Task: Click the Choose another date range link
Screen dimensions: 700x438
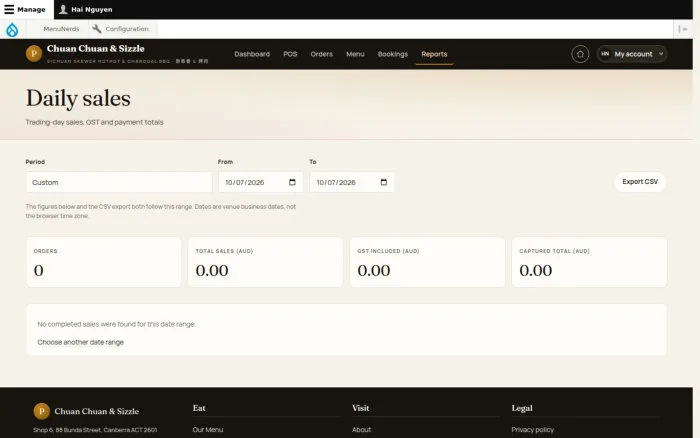Action: point(80,342)
